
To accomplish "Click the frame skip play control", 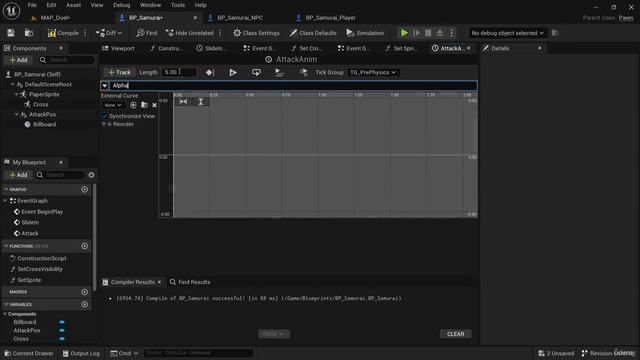I will (416, 33).
